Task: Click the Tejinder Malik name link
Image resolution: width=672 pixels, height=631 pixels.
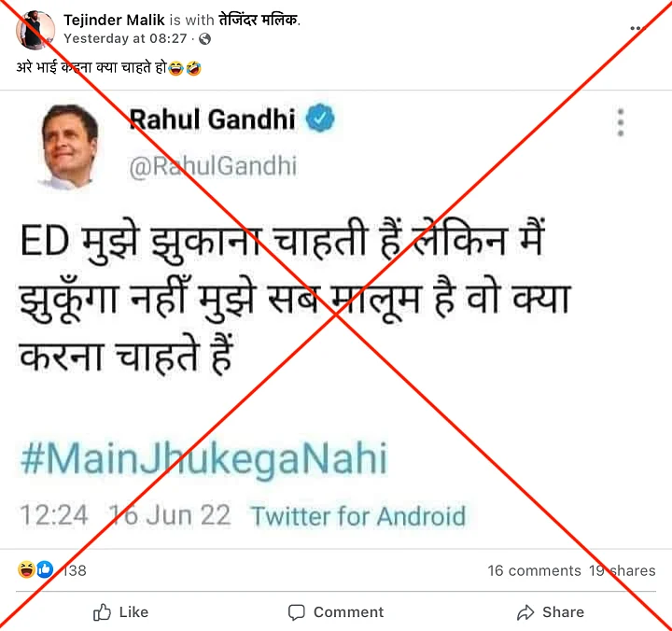Action: pyautogui.click(x=114, y=20)
